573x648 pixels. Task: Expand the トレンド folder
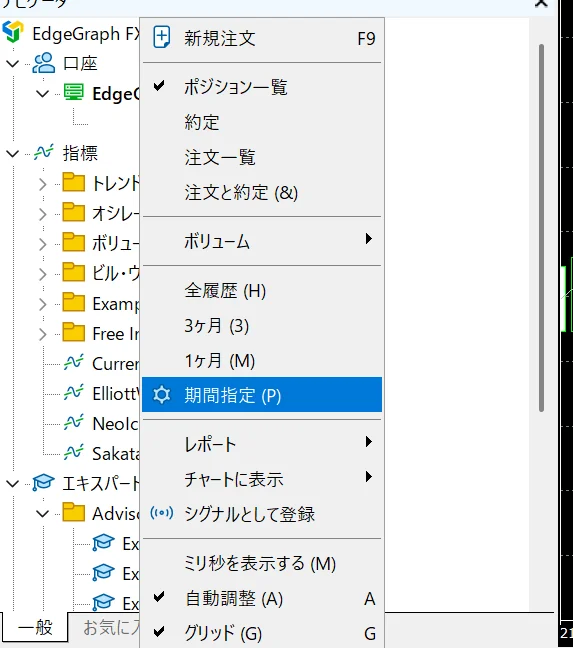[x=43, y=184]
